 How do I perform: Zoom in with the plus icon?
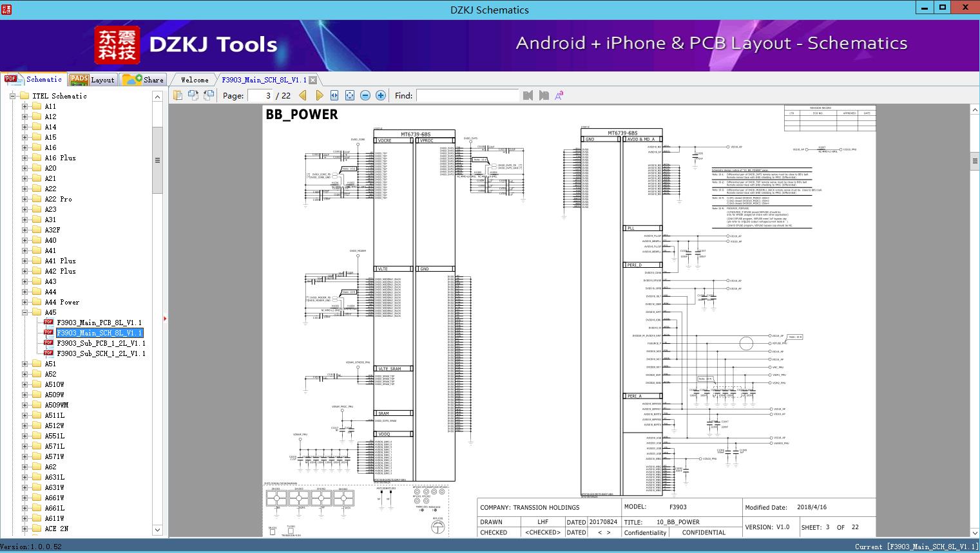point(381,95)
